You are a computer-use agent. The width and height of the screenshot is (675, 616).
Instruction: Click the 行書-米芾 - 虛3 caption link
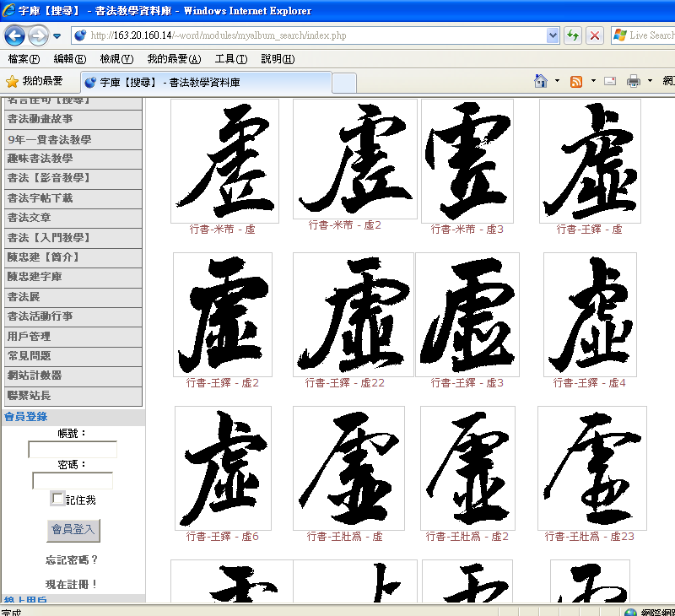coord(467,230)
